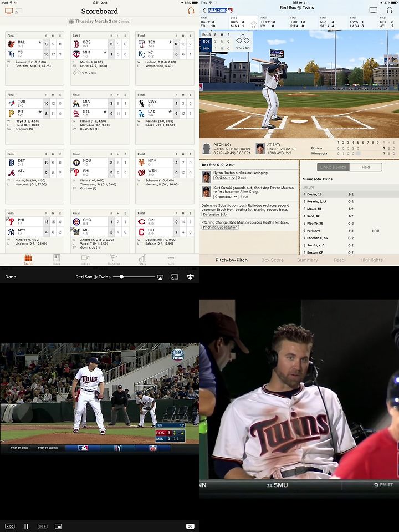
Task: Open the NYM vs WSH game card
Action: pos(165,177)
